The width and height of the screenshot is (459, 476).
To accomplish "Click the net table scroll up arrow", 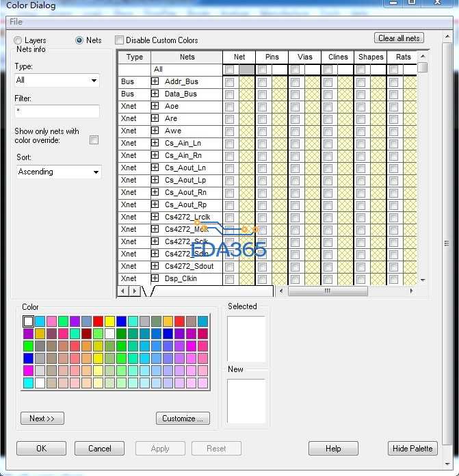I will click(423, 57).
